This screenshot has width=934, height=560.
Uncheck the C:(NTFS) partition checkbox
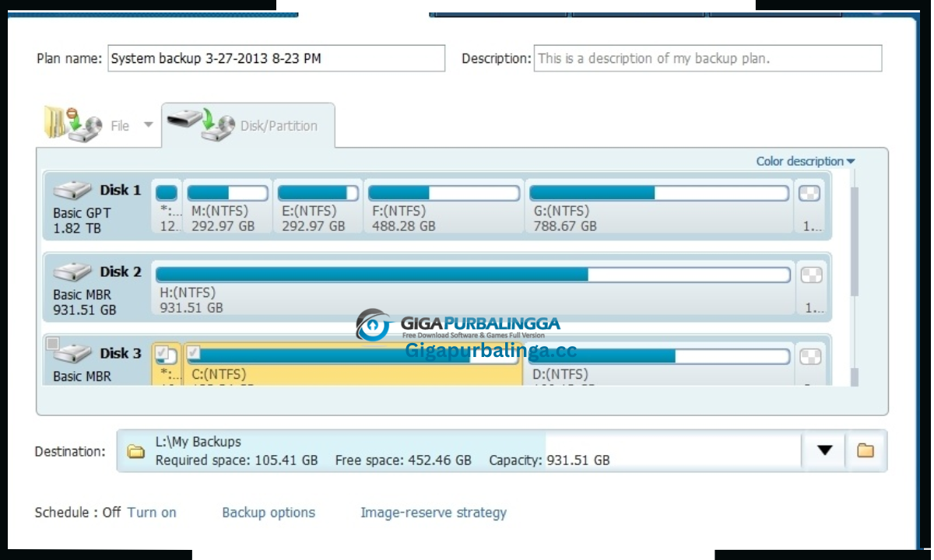193,353
